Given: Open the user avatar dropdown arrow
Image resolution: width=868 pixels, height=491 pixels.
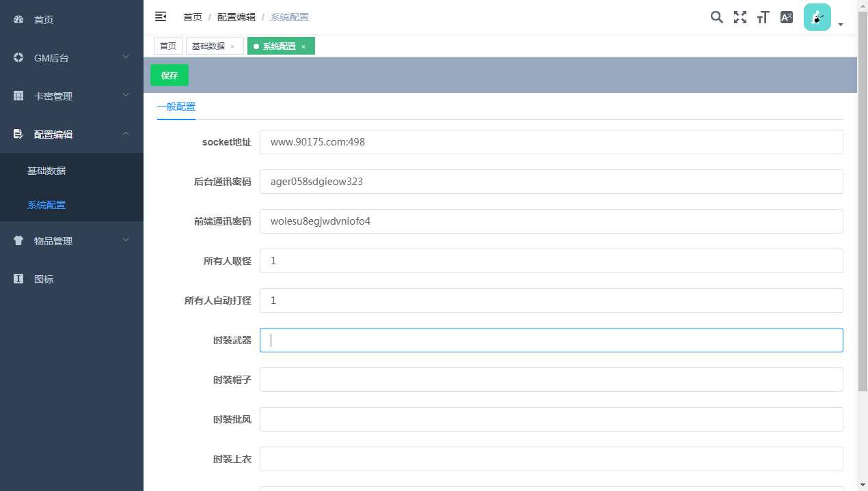Looking at the screenshot, I should tap(841, 24).
